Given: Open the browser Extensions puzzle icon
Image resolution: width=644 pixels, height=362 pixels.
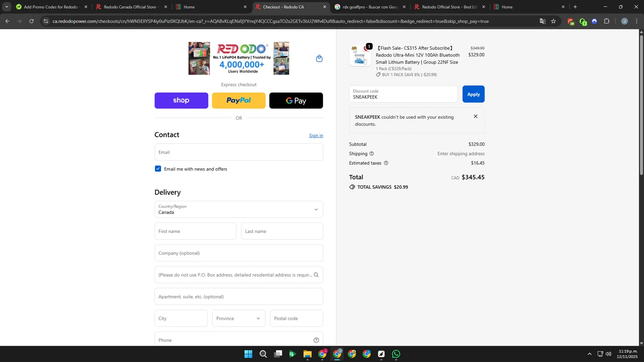Looking at the screenshot, I should [x=607, y=21].
